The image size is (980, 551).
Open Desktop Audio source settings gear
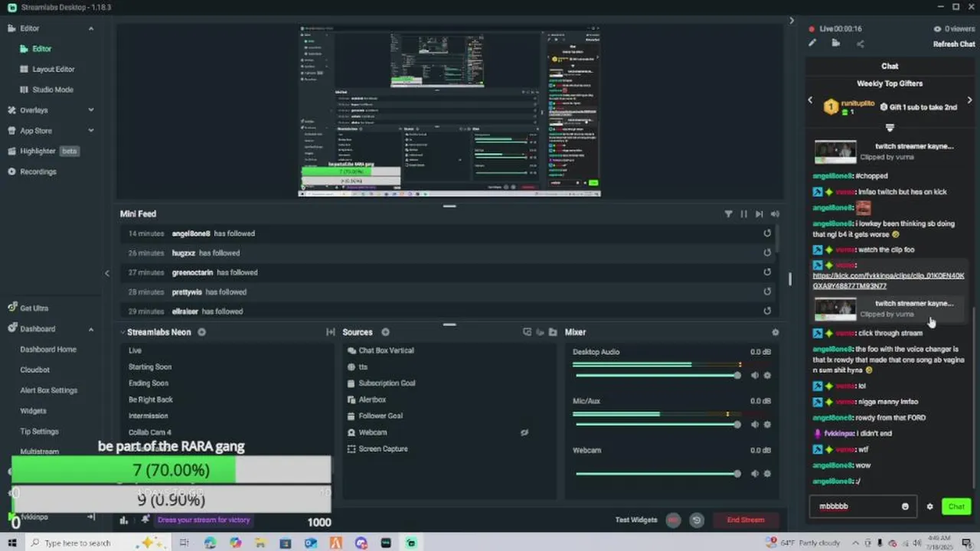pyautogui.click(x=767, y=376)
